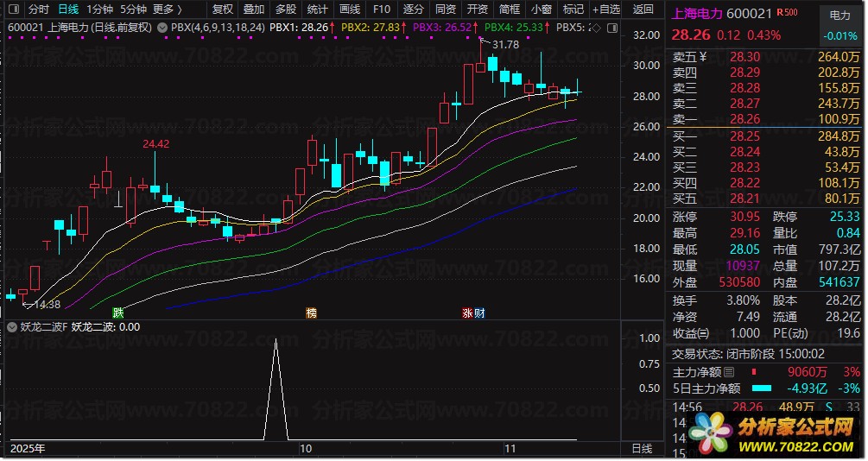Image resolution: width=868 pixels, height=461 pixels.
Task: Click 叠加 overlay button
Action: (x=254, y=9)
